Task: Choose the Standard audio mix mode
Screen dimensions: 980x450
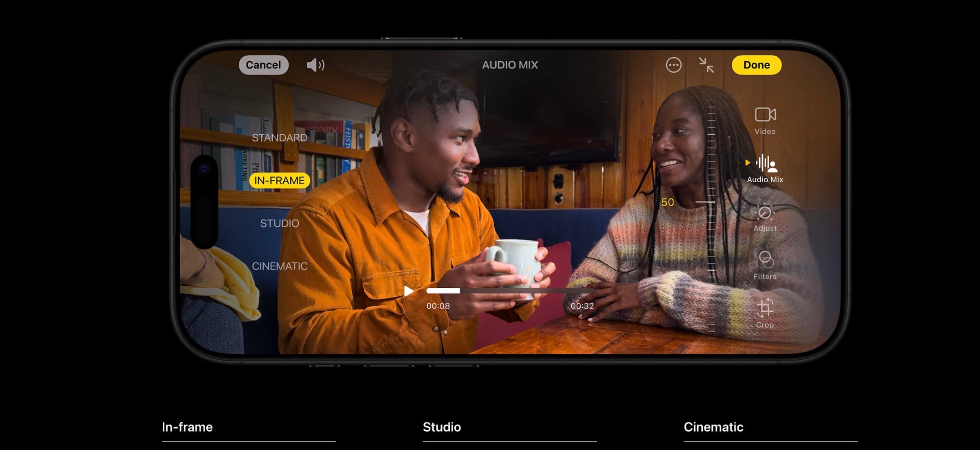Action: click(279, 138)
